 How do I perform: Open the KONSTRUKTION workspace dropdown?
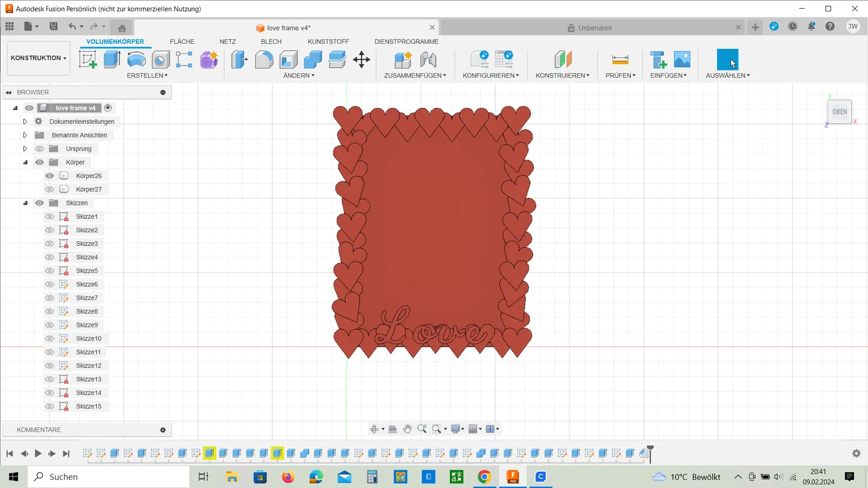click(x=39, y=58)
